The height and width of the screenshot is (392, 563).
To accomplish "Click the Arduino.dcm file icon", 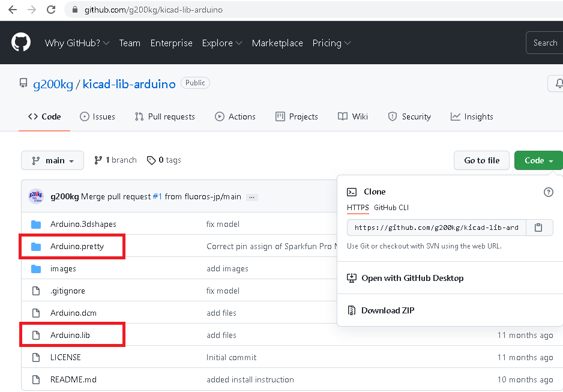I will pyautogui.click(x=36, y=313).
